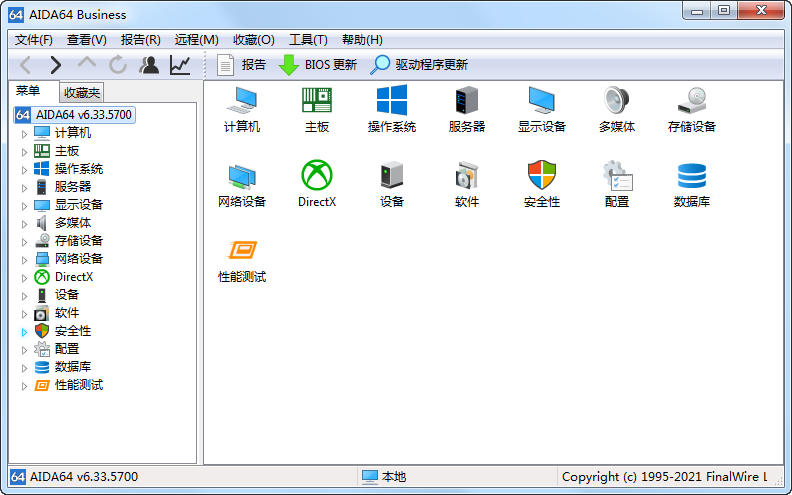Expand the 主板 tree node arrow
Image resolution: width=792 pixels, height=495 pixels.
pos(24,152)
